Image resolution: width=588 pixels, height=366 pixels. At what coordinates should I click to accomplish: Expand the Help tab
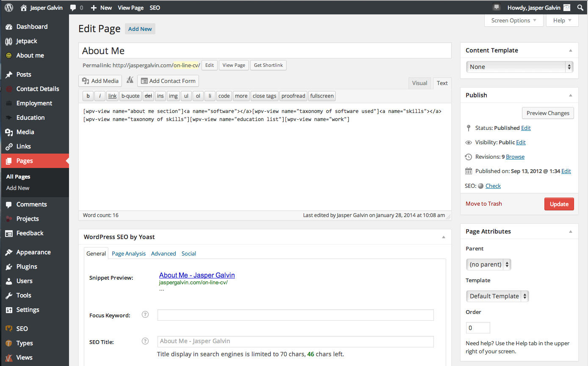562,20
